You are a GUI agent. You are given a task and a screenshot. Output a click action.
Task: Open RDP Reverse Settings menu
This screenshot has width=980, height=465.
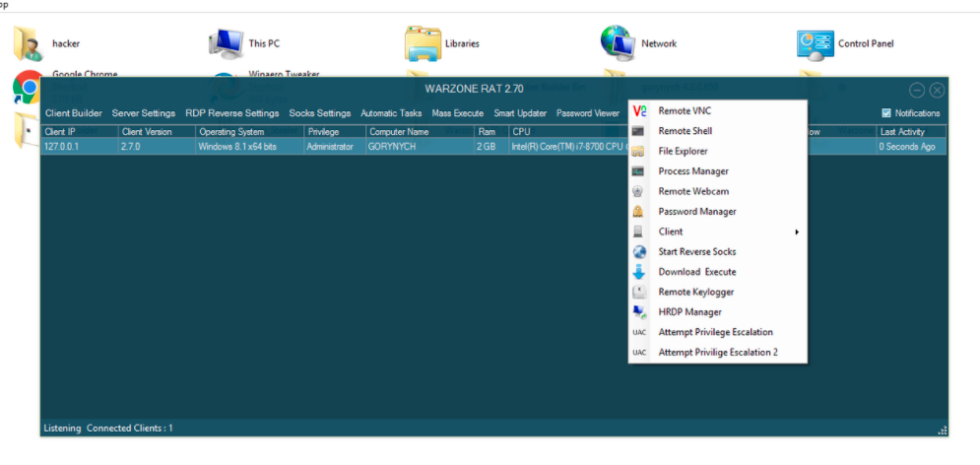click(231, 113)
